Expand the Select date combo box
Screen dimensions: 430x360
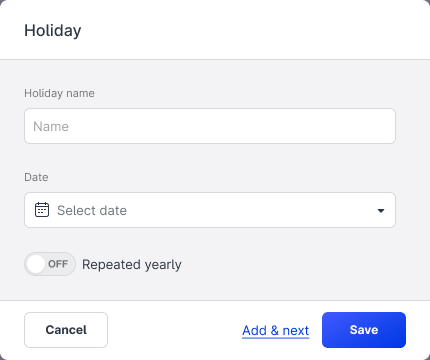[x=210, y=210]
